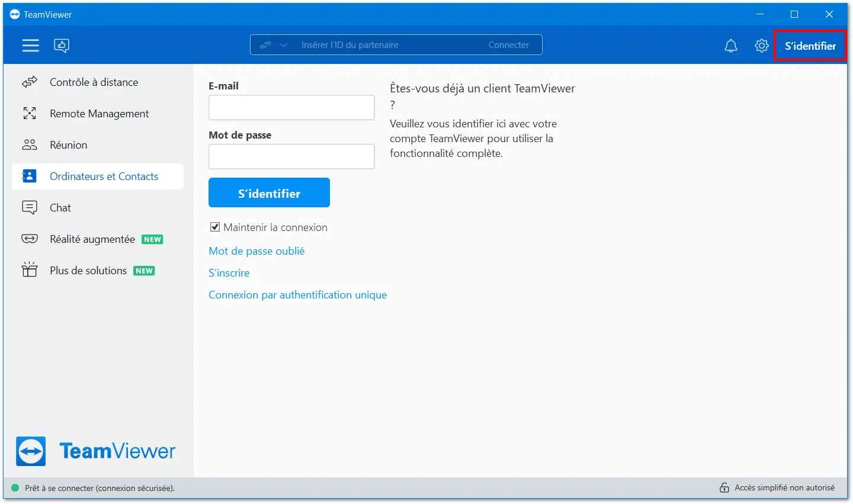Maximize the TeamViewer window

click(794, 14)
